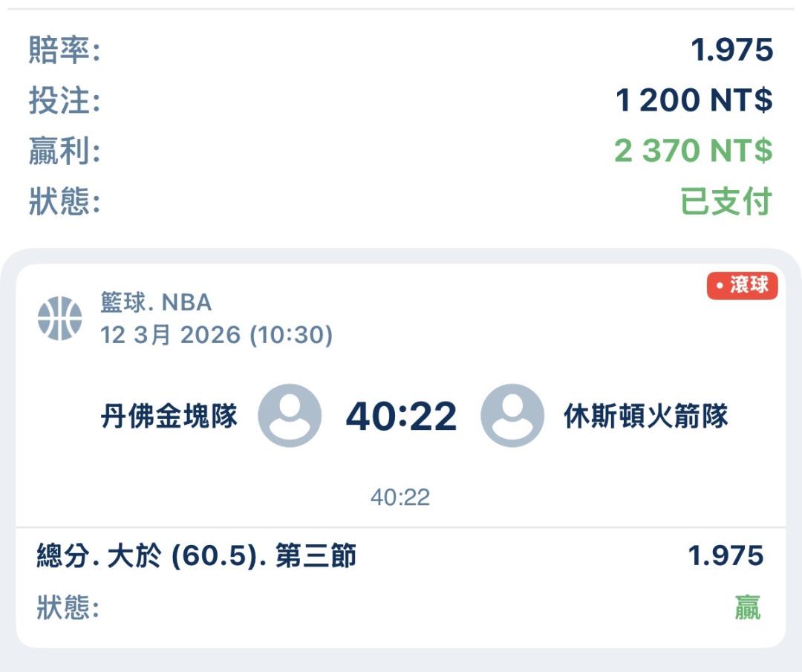This screenshot has height=672, width=802.
Task: Click the green 已支付 paid status
Action: click(x=726, y=202)
